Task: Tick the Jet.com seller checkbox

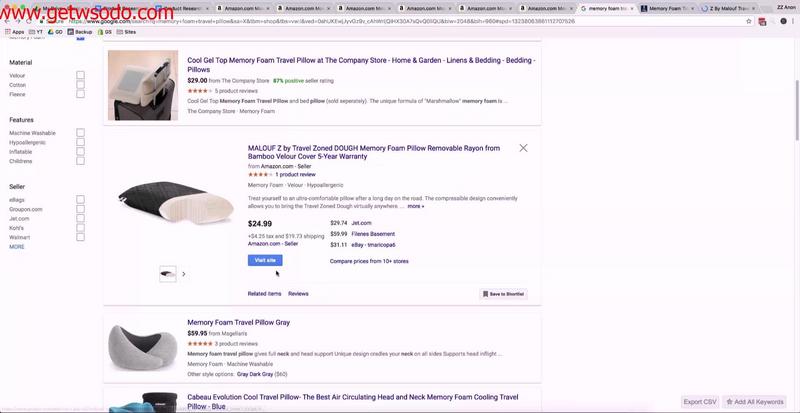Action: [80, 218]
